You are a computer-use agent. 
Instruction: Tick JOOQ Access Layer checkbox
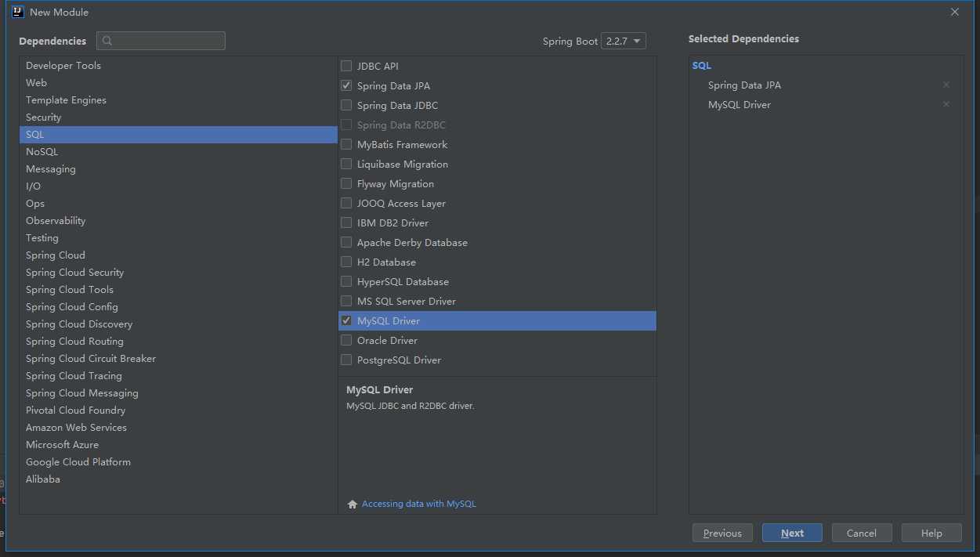click(x=346, y=203)
